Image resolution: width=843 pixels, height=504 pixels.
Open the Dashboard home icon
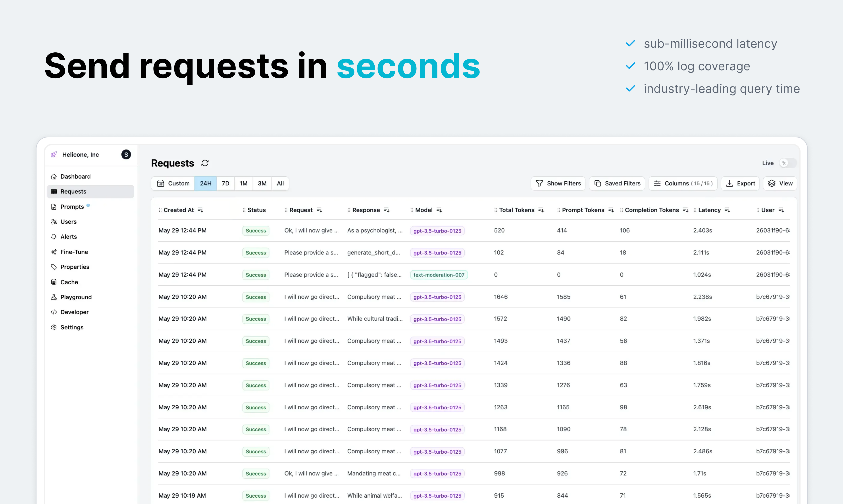point(54,176)
